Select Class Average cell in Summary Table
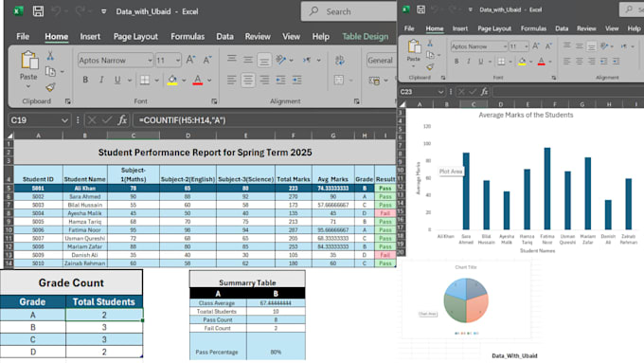 218,303
